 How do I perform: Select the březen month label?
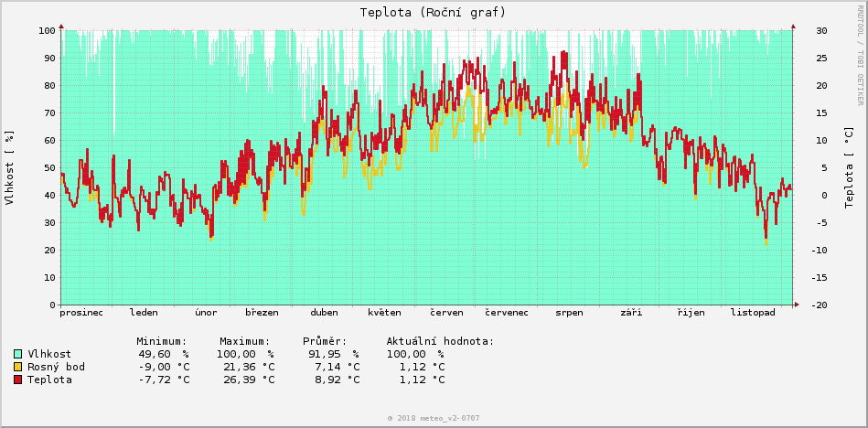click(262, 313)
